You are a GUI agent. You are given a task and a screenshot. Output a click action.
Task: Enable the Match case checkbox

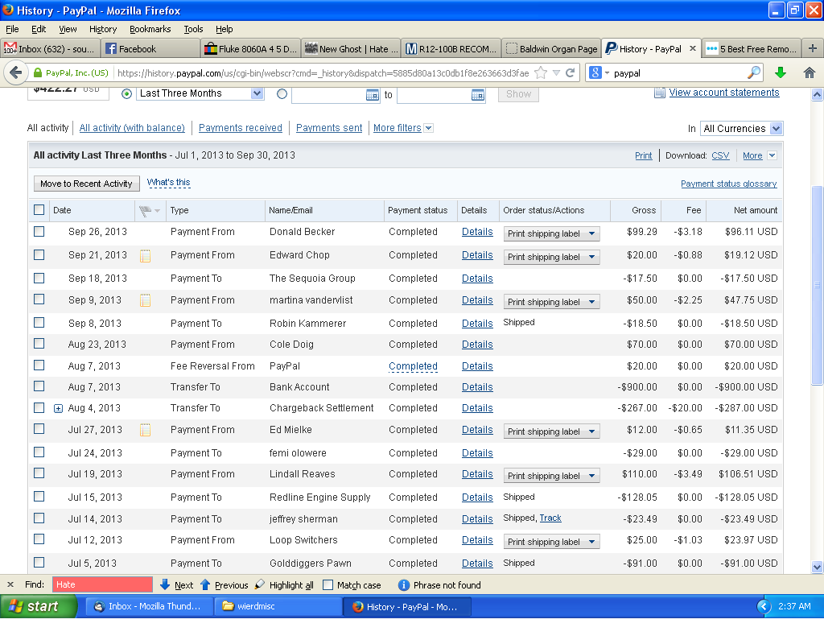click(x=328, y=585)
